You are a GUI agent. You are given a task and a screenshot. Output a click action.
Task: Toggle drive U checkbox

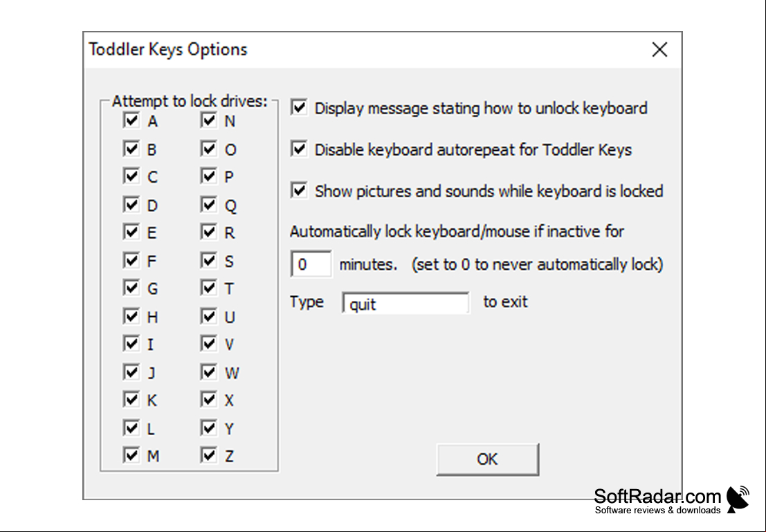(208, 316)
